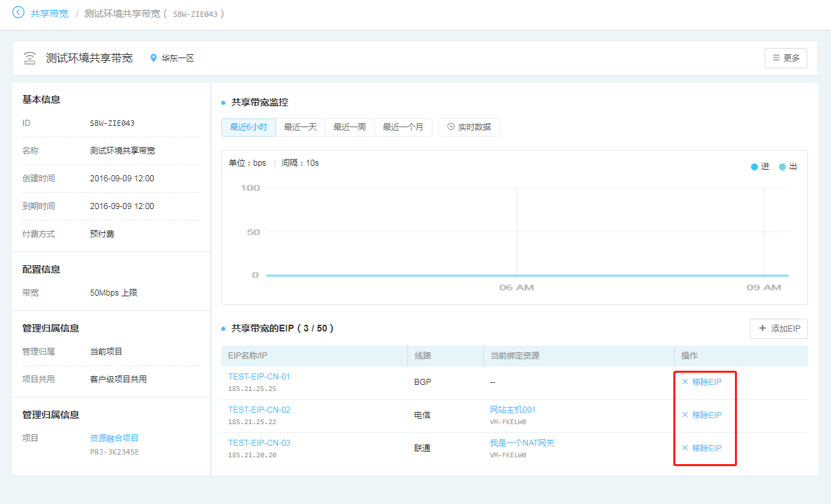Click the IP address 185.21.20.20
831x504 pixels.
[x=252, y=455]
